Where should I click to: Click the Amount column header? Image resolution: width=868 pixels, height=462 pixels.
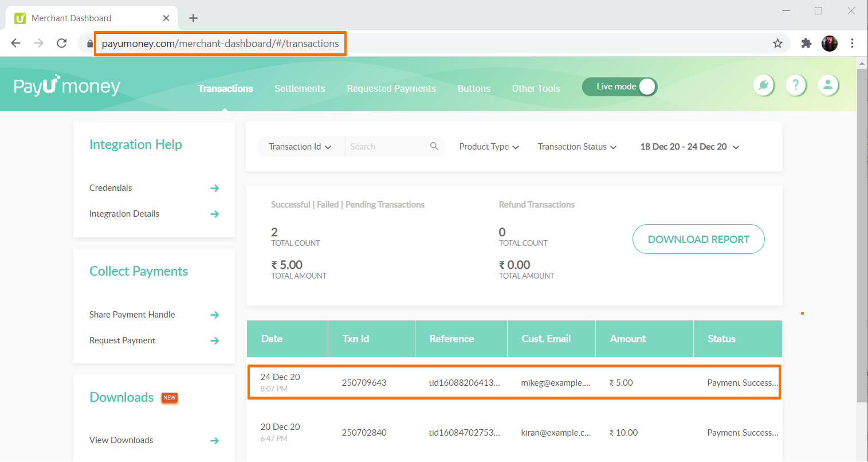pyautogui.click(x=645, y=339)
